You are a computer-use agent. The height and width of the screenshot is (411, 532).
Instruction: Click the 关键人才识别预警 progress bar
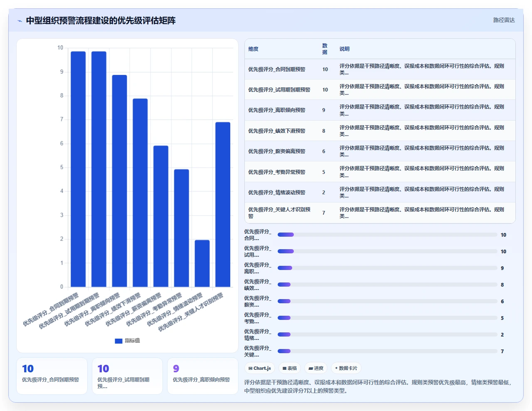(387, 351)
